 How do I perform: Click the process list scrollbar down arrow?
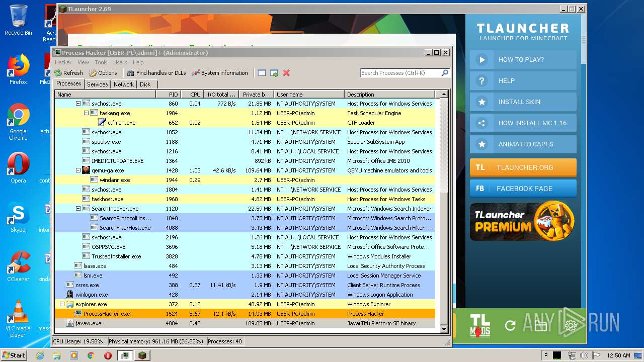click(x=444, y=329)
